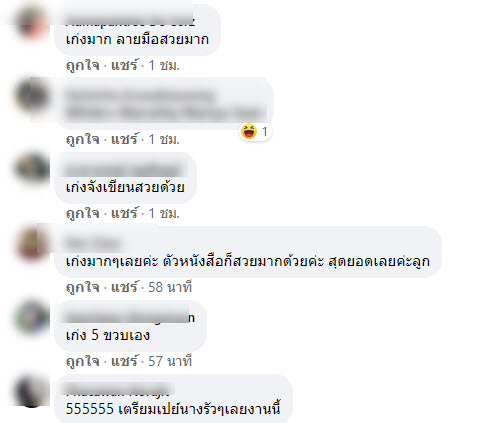
Task: Share the comment with laughing reaction
Action: (x=124, y=139)
